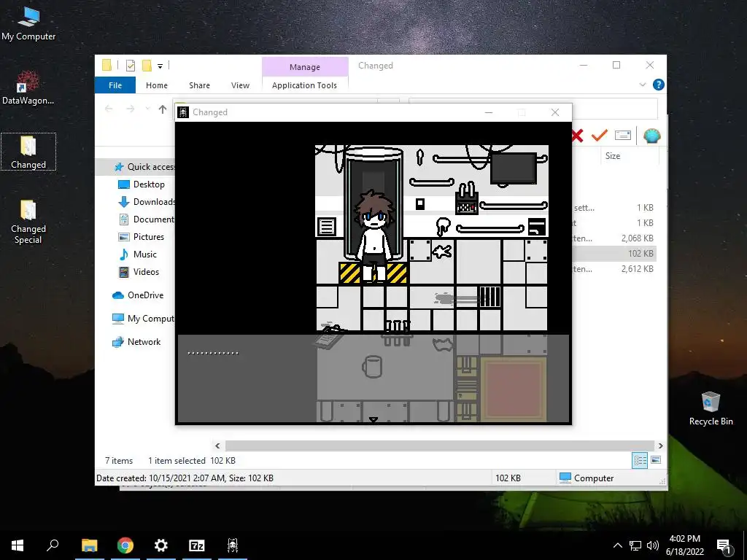Minimize the Changed game window
747x560 pixels.
[x=488, y=112]
